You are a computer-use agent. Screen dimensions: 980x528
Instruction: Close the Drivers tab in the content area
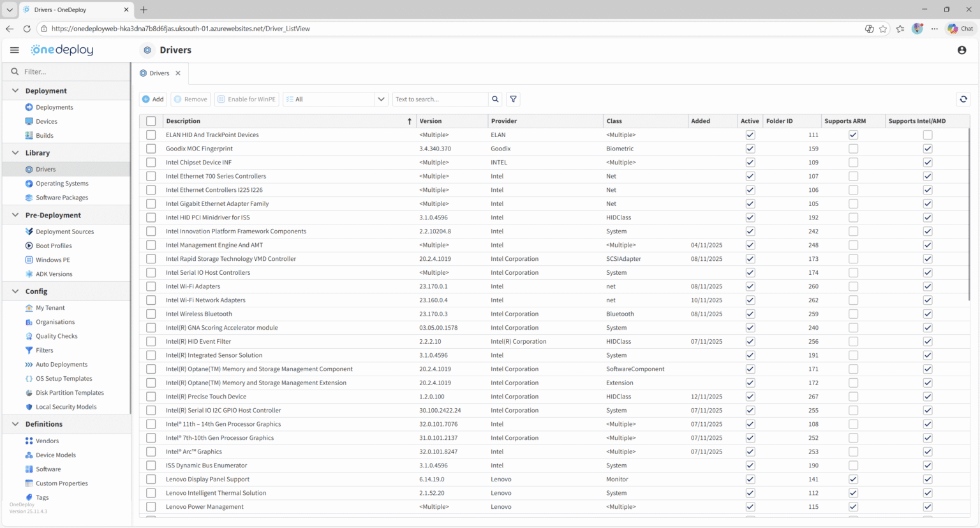(178, 73)
